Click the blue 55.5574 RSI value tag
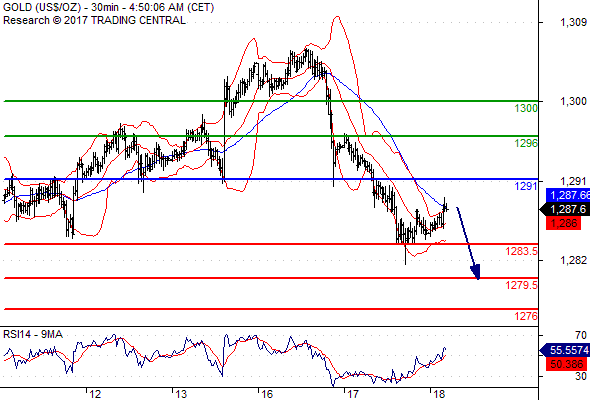 565,350
